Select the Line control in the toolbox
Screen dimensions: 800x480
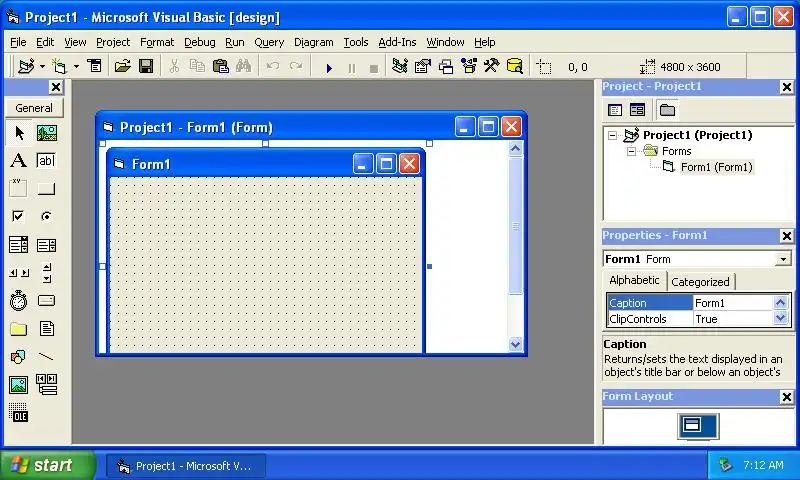pyautogui.click(x=46, y=357)
